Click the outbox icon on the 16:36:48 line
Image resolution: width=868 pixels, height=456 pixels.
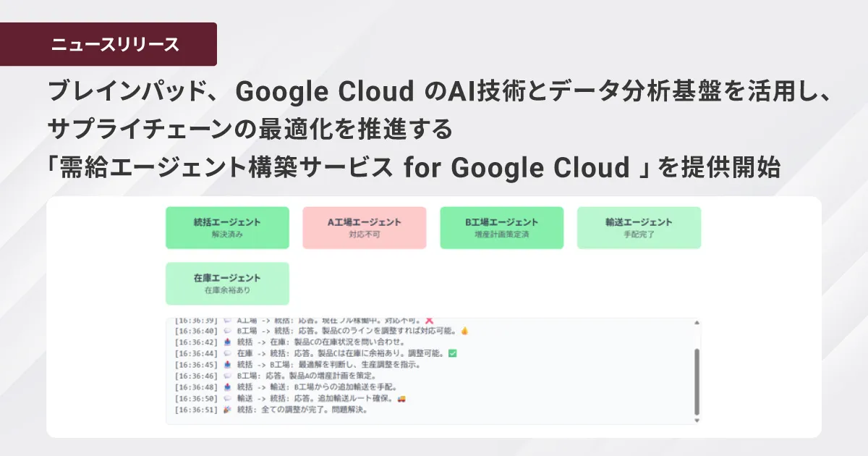click(227, 387)
